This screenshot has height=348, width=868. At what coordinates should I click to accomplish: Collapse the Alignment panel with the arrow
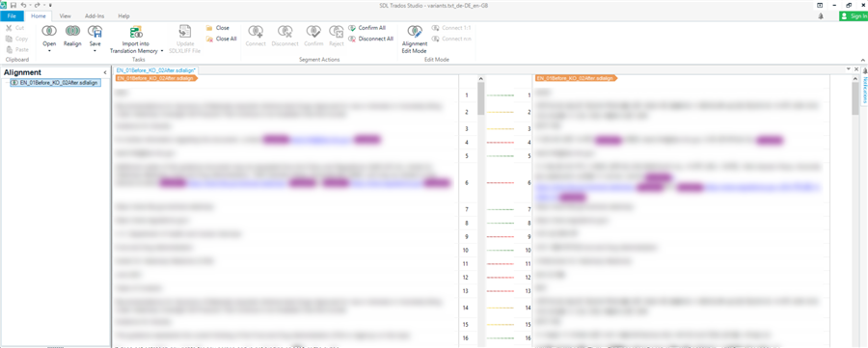point(105,72)
